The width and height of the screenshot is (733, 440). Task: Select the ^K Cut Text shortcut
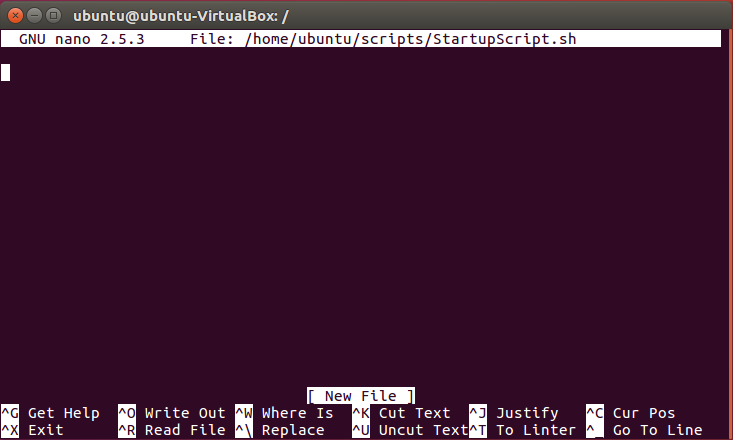(x=401, y=413)
